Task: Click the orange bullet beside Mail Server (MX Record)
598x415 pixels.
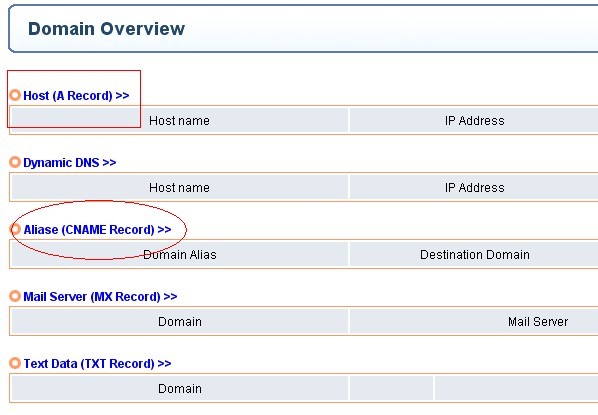Action: pos(15,296)
